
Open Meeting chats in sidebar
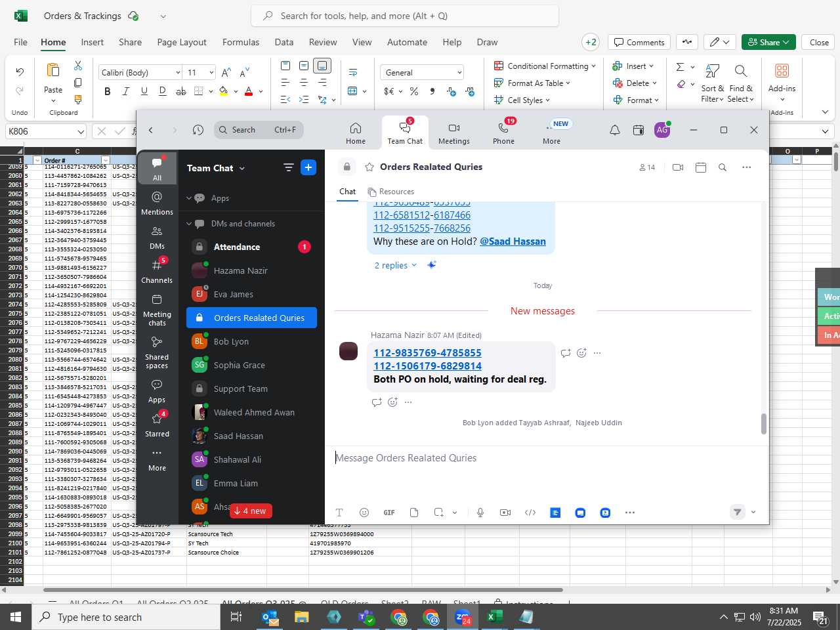(157, 310)
